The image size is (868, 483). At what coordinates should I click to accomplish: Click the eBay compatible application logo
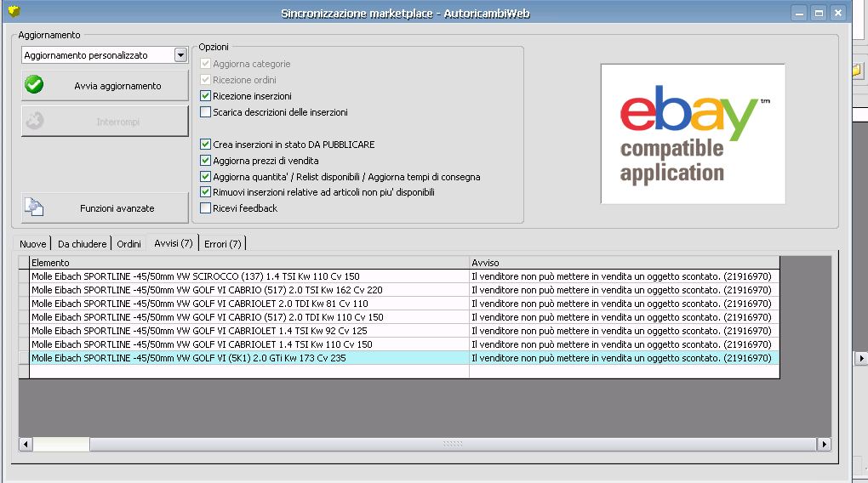pos(693,134)
